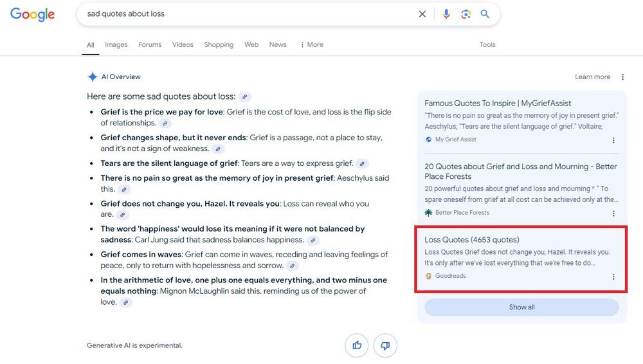Viewport: 643px width, 364px height.
Task: Switch to the News tab
Action: pos(278,44)
